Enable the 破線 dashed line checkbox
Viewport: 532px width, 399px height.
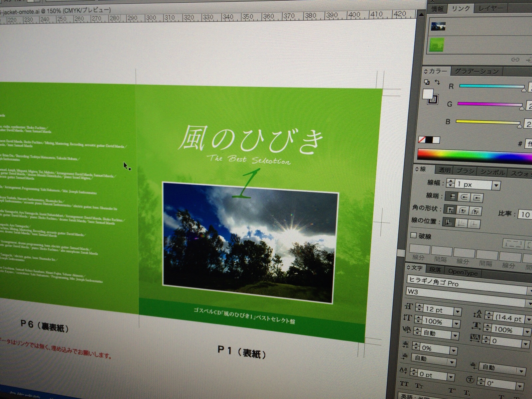pos(414,235)
